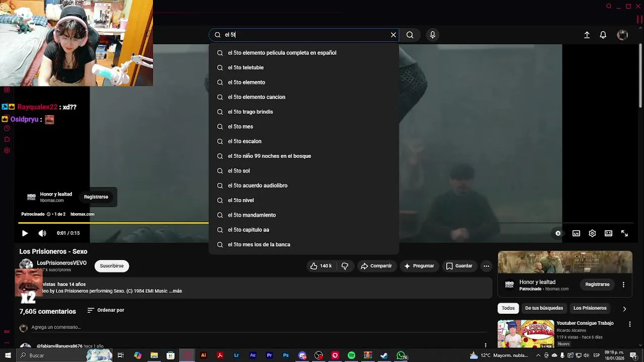
Task: Select suggestion 'el 5to trago brindis'
Action: [x=304, y=112]
